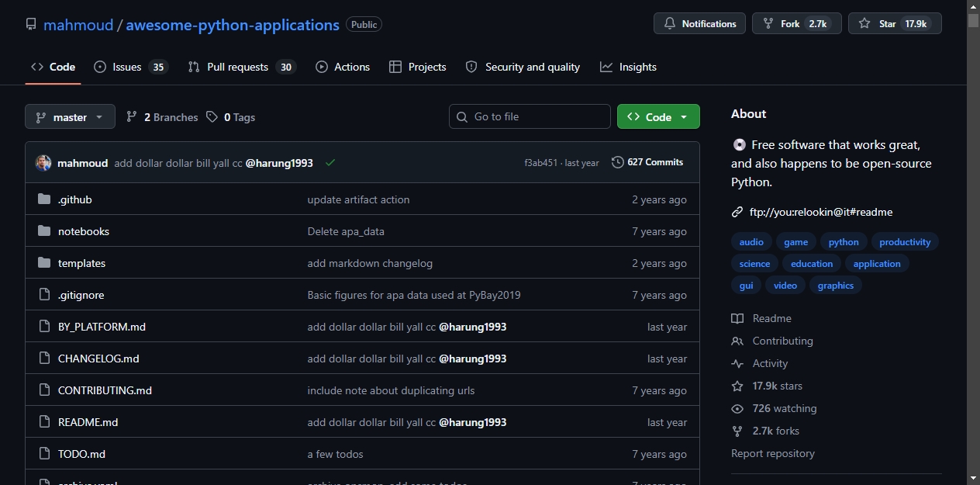Open the Activity link in About
The image size is (980, 485).
(760, 363)
